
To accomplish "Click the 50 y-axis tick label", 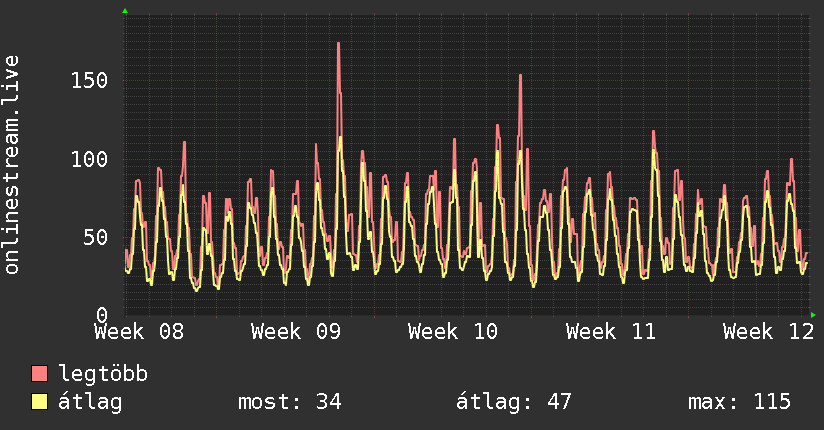I will click(96, 237).
